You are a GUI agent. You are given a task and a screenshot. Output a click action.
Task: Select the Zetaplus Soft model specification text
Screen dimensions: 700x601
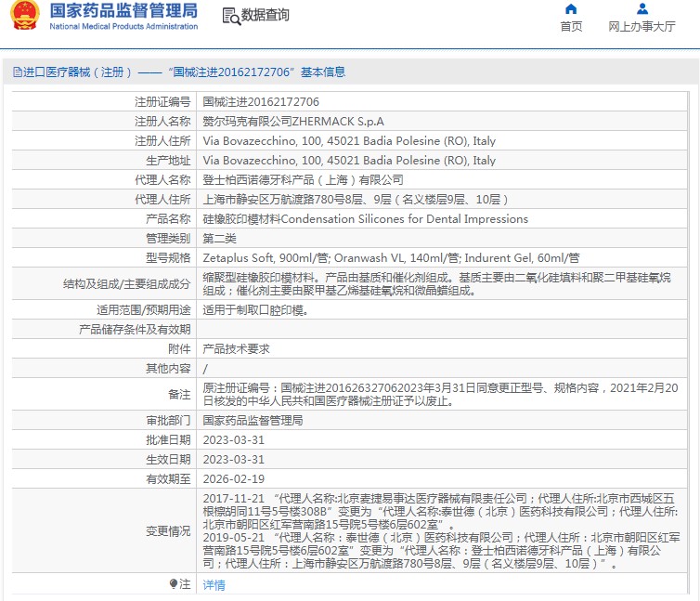tap(391, 258)
